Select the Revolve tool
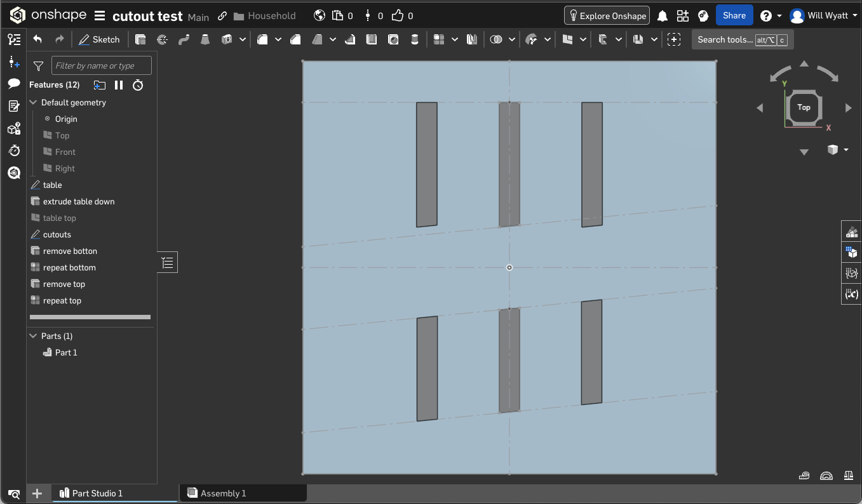 coord(162,39)
